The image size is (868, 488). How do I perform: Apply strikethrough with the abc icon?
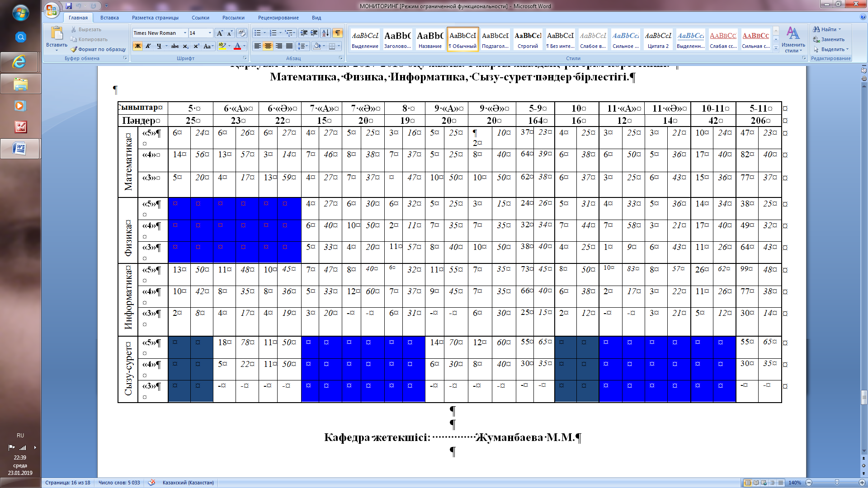click(175, 46)
